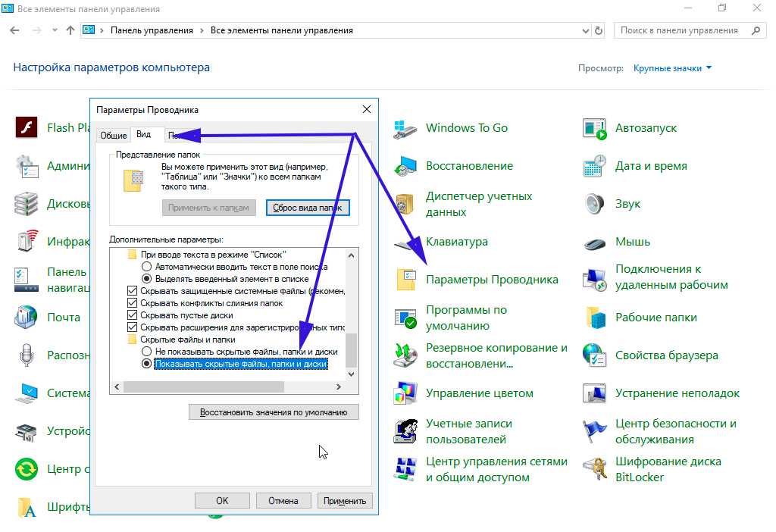Open the Дата и время icon

coord(594,166)
